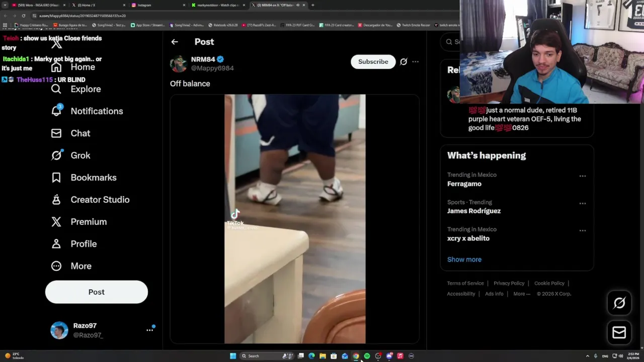Open the Home item in sidebar

(x=73, y=67)
